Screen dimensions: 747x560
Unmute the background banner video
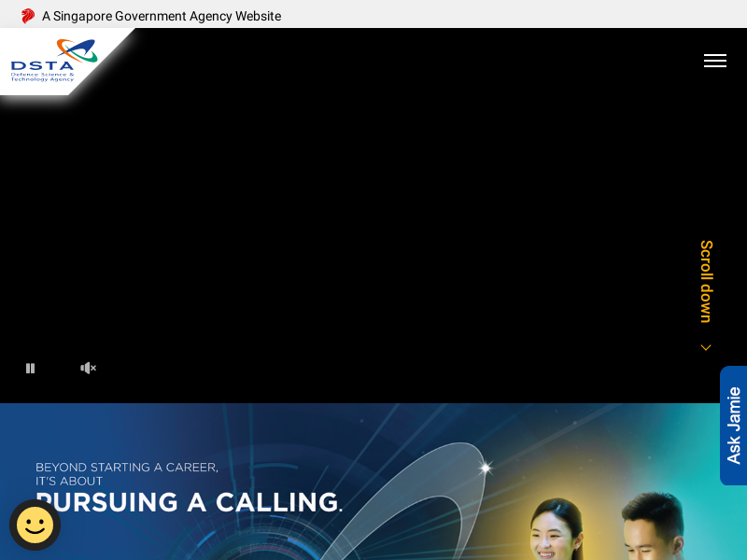88,368
